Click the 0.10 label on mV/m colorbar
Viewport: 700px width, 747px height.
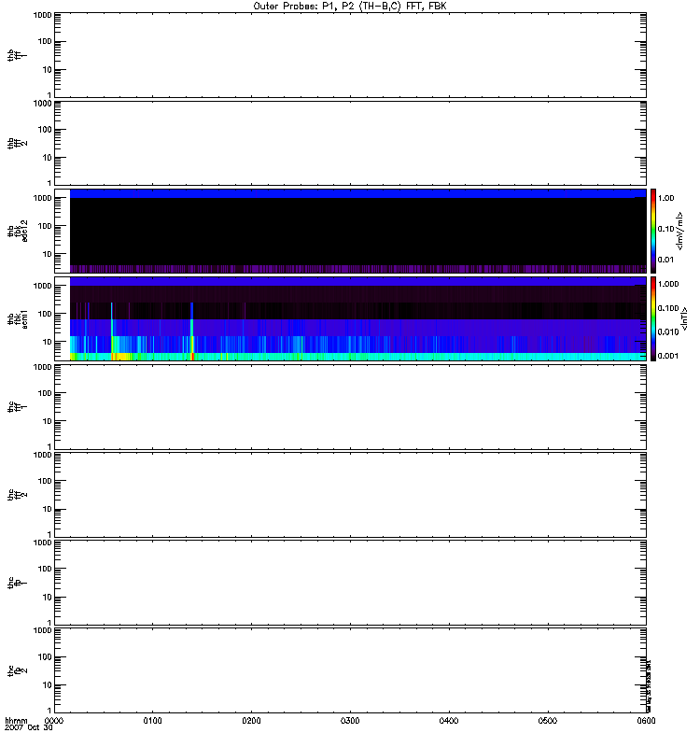click(x=665, y=229)
